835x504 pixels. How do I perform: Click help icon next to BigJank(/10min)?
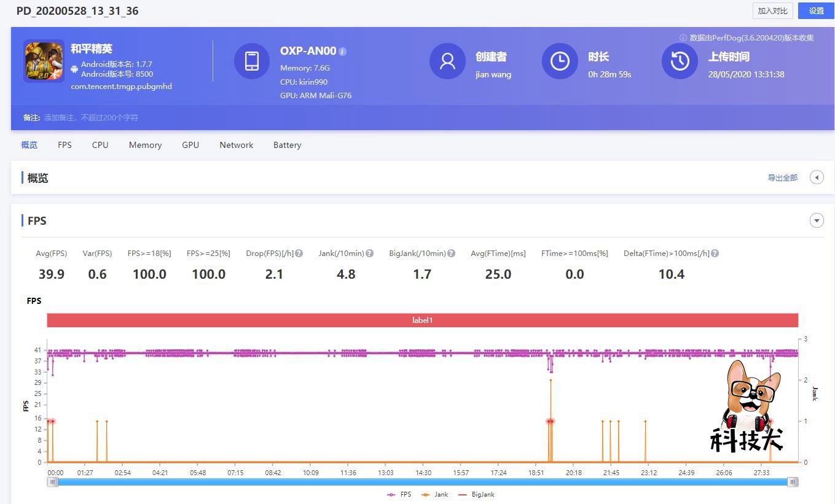[452, 254]
